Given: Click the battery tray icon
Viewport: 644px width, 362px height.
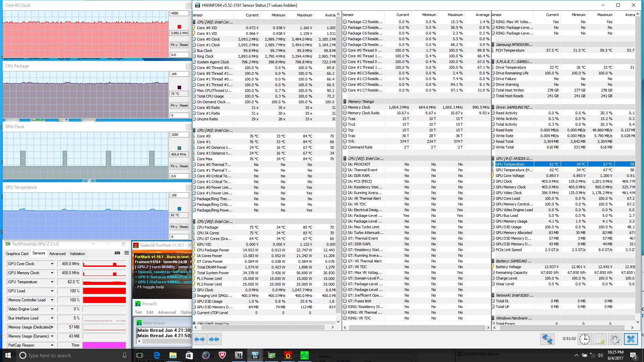Looking at the screenshot, I should [584, 355].
